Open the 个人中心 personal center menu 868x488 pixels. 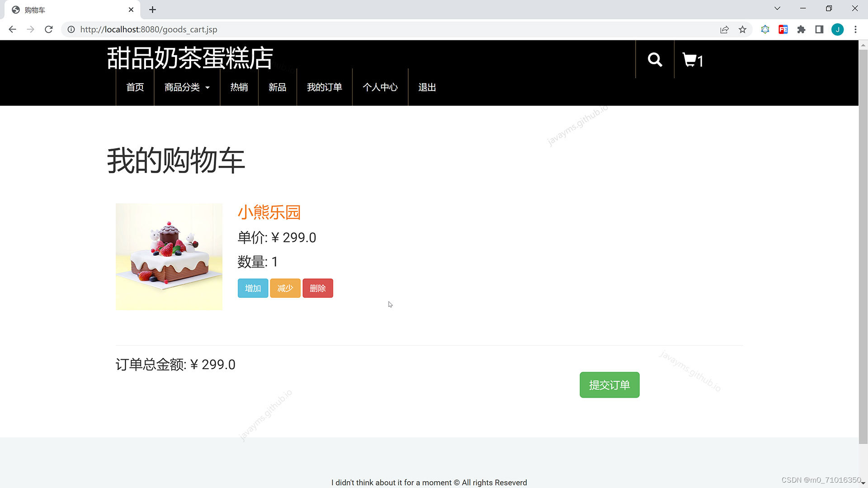[380, 87]
